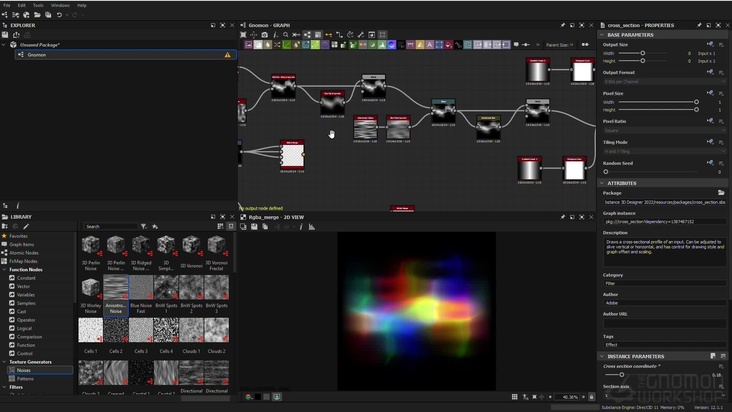Screen dimensions: 732x412
Task: Open the Tools menu
Action: 38,5
